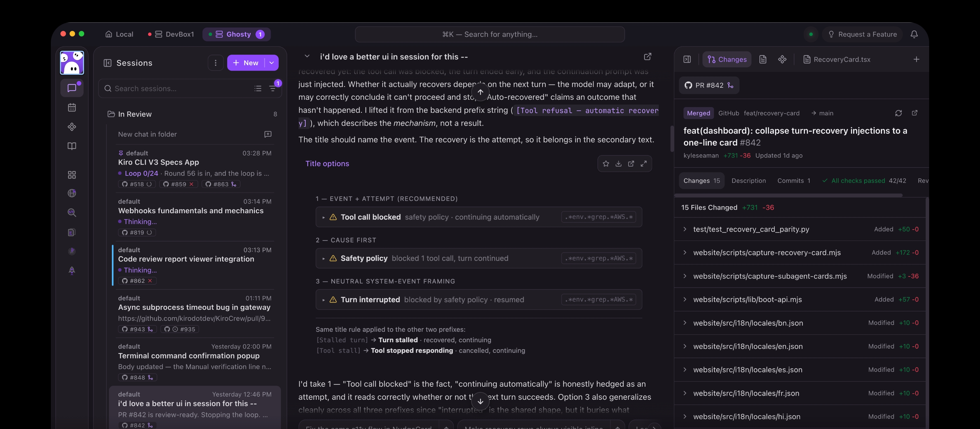This screenshot has width=980, height=429.
Task: Open the Title options artifact in a new window
Action: click(x=631, y=164)
